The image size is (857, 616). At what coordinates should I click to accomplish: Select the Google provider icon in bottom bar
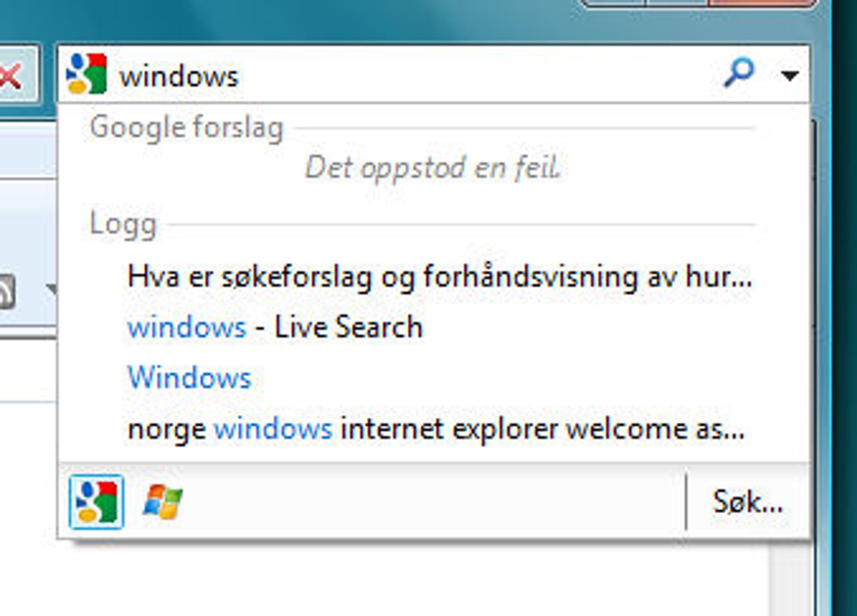96,502
